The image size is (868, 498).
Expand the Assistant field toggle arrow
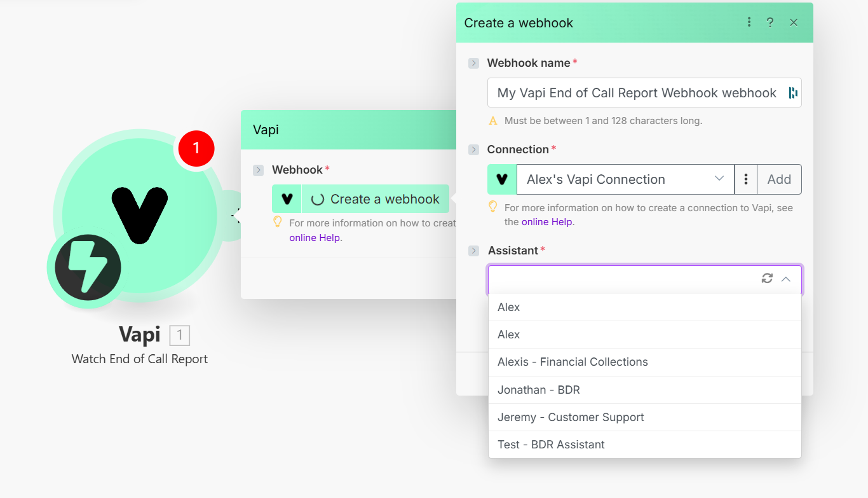point(473,251)
